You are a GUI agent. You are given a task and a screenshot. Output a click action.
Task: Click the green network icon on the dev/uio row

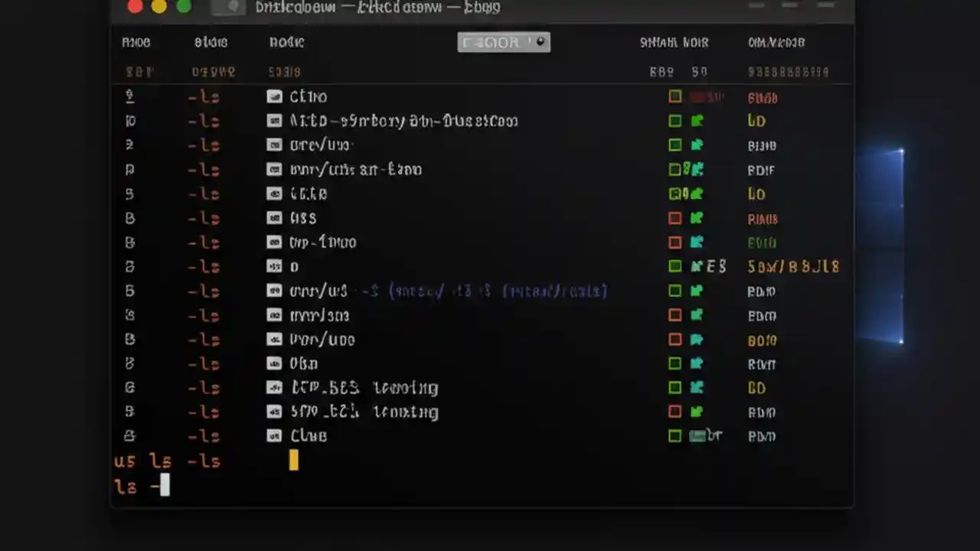(x=695, y=145)
